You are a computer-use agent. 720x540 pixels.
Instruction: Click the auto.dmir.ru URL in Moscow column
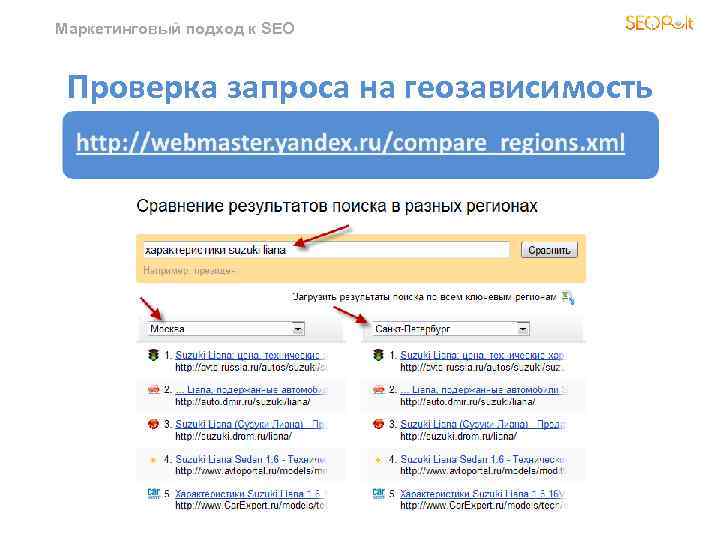coord(243,402)
